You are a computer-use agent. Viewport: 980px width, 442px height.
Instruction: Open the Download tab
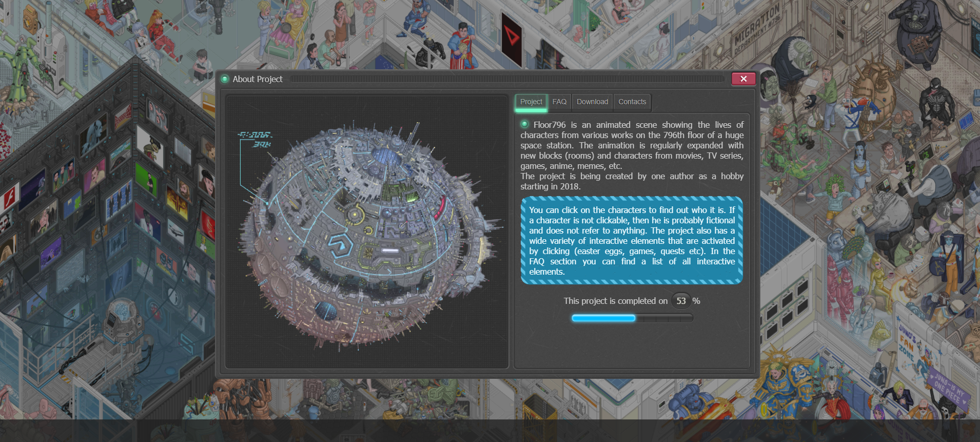(592, 102)
